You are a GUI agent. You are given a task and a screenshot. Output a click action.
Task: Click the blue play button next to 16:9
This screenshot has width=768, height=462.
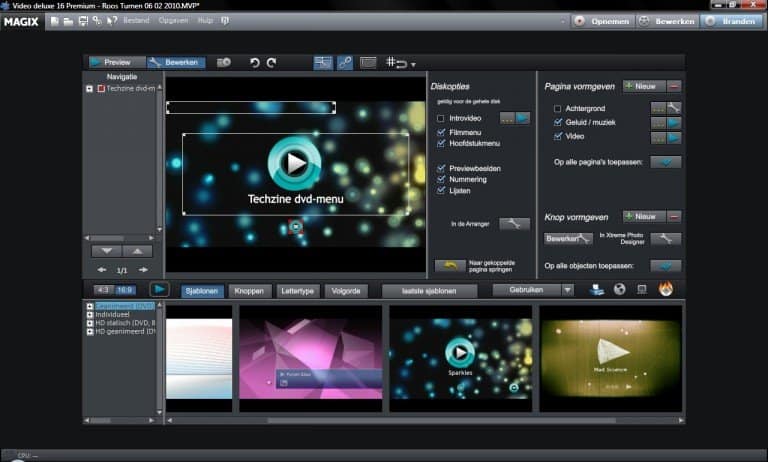[x=159, y=290]
